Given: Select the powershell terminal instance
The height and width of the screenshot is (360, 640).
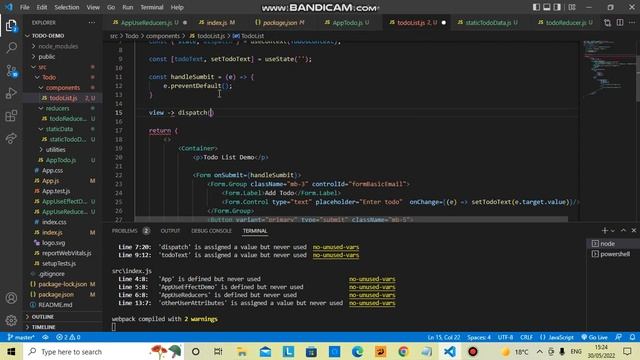Looking at the screenshot, I should [x=612, y=254].
